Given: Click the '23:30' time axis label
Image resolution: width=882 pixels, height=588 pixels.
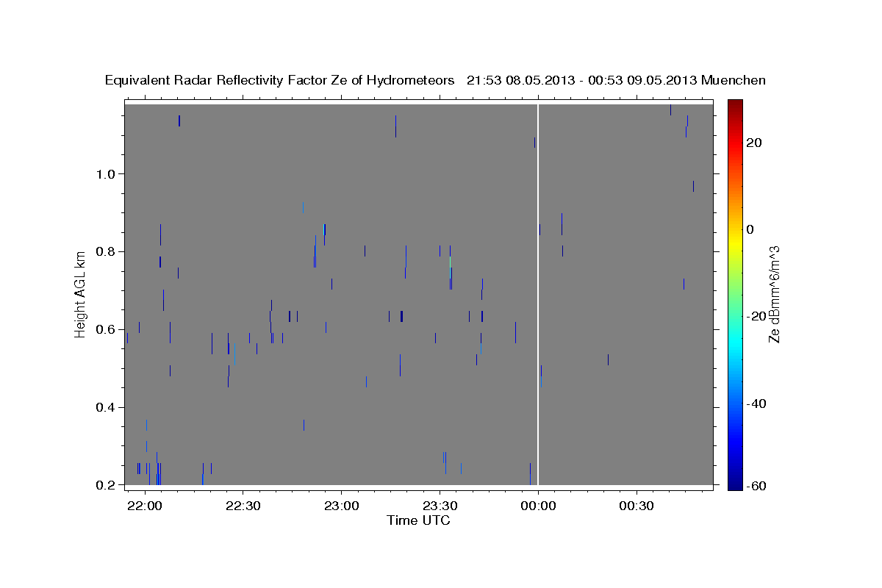Looking at the screenshot, I should 440,506.
